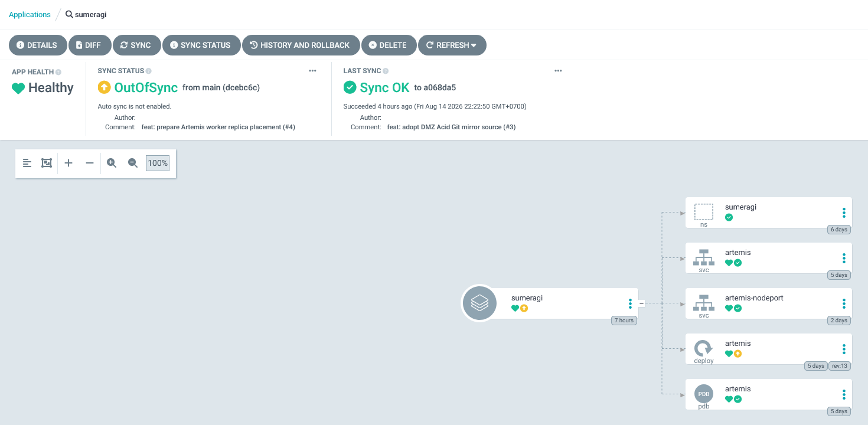Open kebab menu for sumeragi namespace node
Viewport: 868px width, 425px height.
pyautogui.click(x=844, y=212)
